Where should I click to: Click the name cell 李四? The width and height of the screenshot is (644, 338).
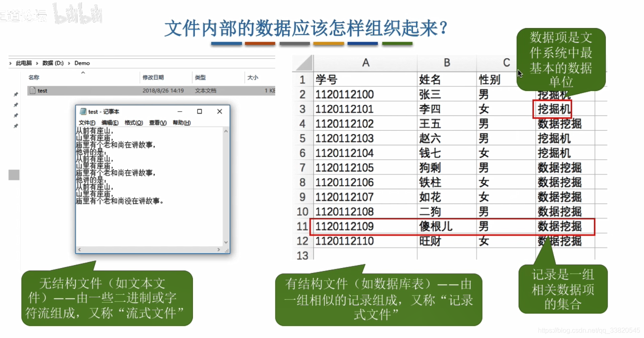coord(447,109)
